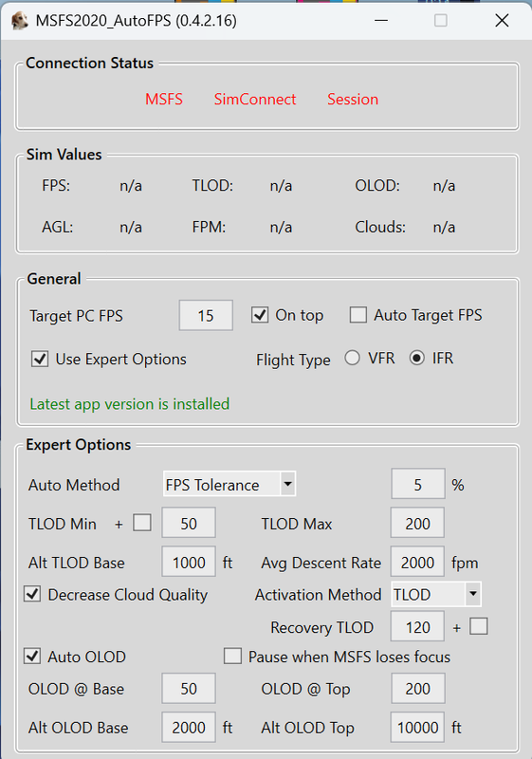
Task: Edit the TLOD Min value field
Action: click(189, 523)
